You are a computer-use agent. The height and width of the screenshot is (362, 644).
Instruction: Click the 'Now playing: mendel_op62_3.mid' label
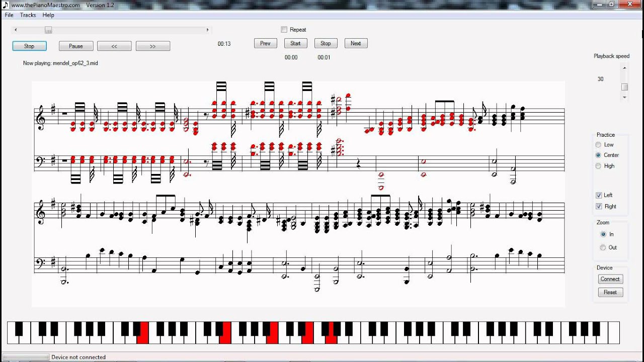60,63
